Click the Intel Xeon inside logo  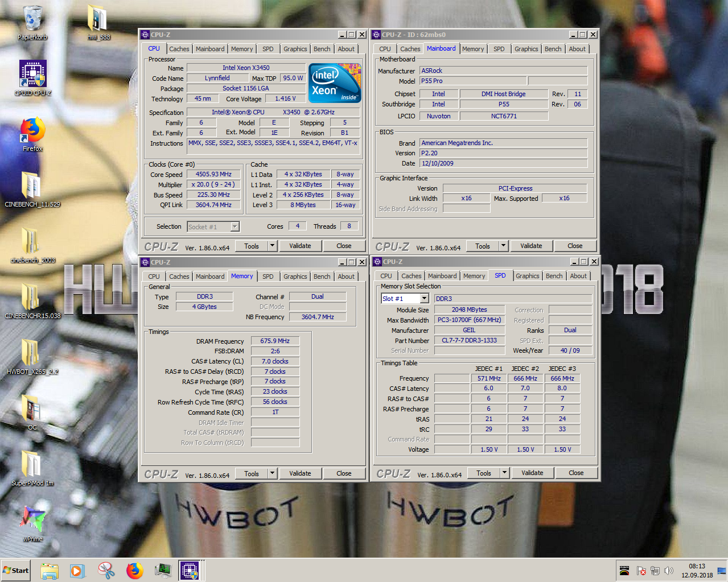(335, 83)
